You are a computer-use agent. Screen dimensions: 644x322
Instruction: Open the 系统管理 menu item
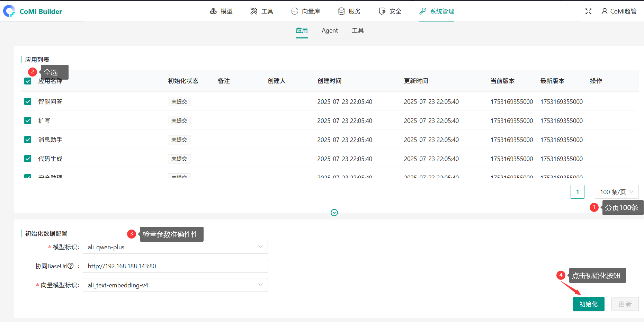point(437,11)
